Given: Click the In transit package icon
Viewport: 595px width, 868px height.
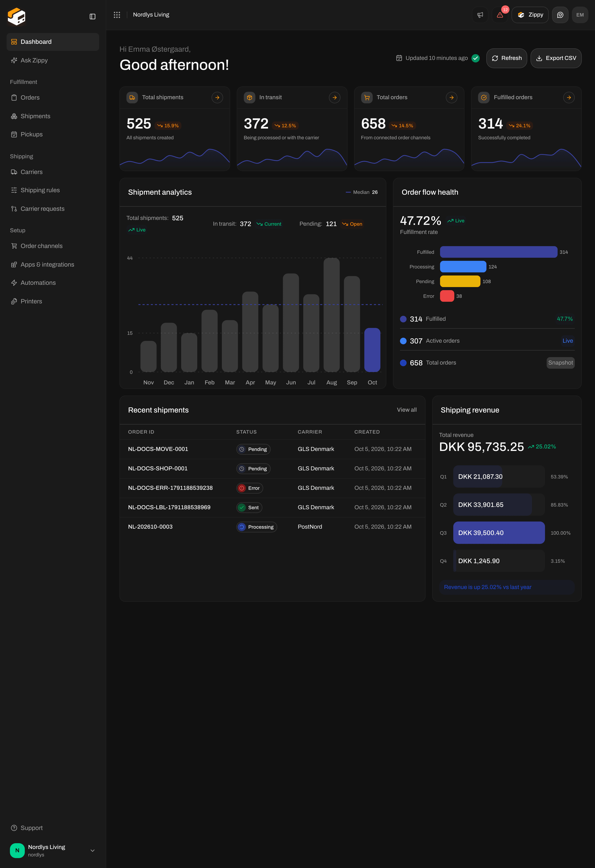Looking at the screenshot, I should [x=249, y=98].
